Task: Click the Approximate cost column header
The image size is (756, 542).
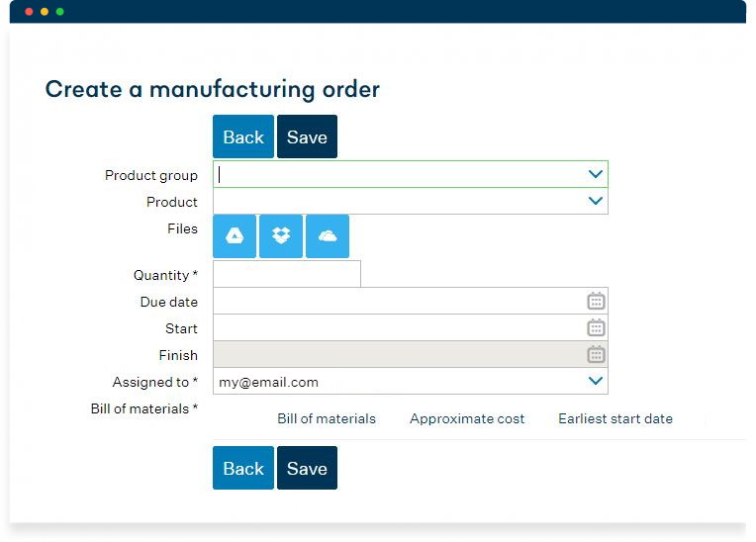Action: 467,418
